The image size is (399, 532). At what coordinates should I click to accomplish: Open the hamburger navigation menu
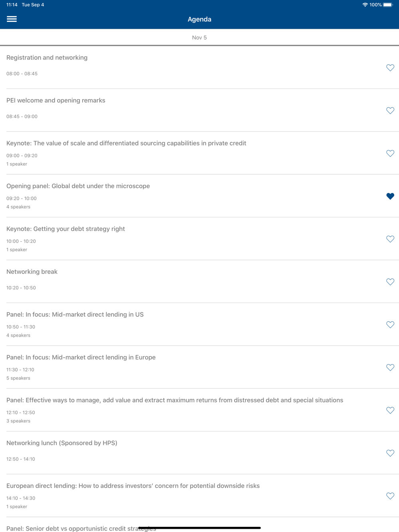click(12, 19)
